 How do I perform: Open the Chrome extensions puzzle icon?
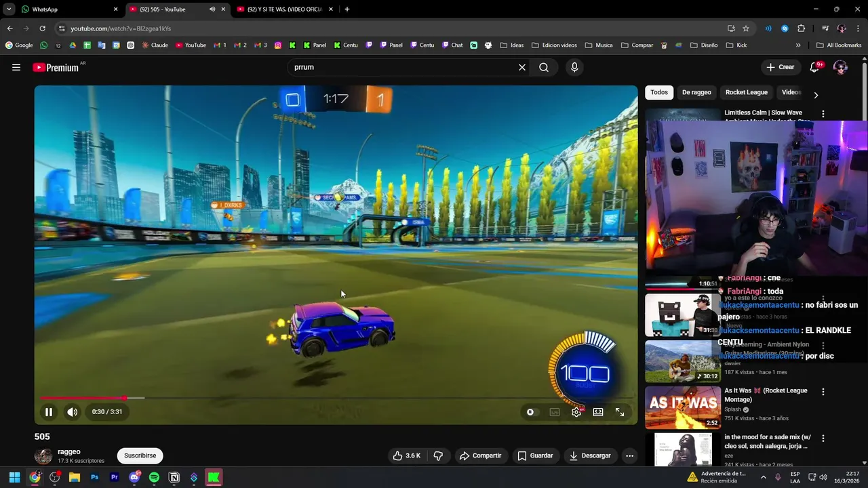pos(802,28)
